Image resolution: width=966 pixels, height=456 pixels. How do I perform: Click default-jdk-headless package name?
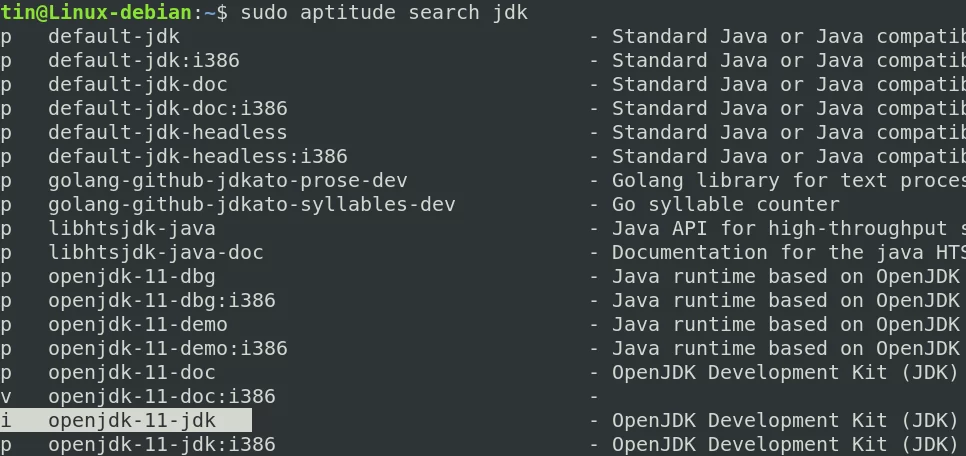click(x=168, y=132)
